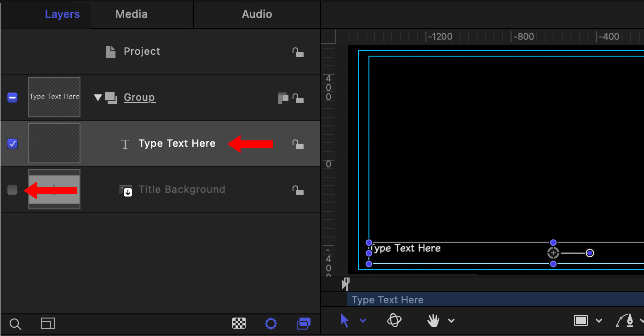Select the 3D orbit transform tool
This screenshot has height=336, width=644.
[x=394, y=320]
